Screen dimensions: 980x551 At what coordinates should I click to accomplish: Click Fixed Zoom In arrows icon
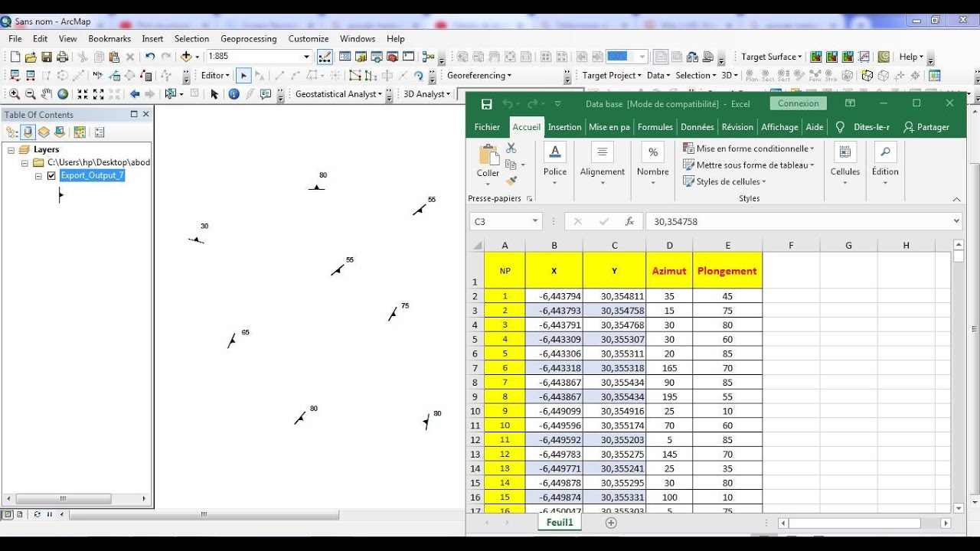coord(83,94)
